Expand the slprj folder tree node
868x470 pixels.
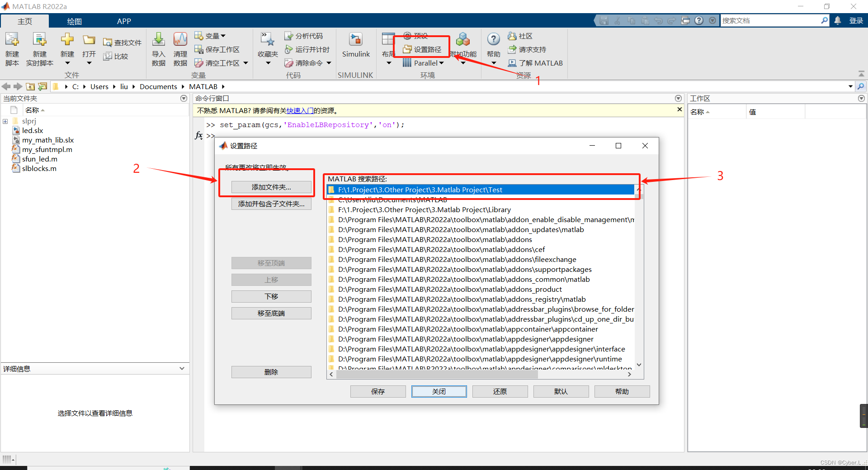(5, 121)
